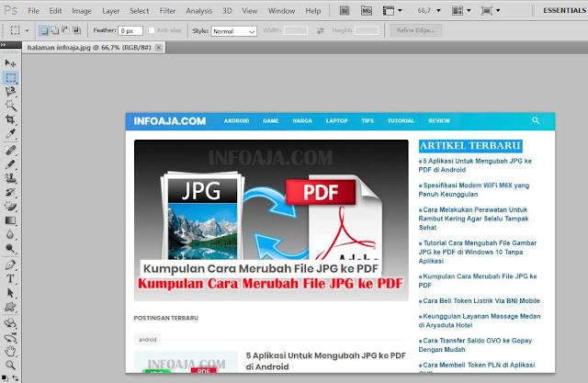Click the Feather input field
The height and width of the screenshot is (383, 588).
(x=130, y=30)
